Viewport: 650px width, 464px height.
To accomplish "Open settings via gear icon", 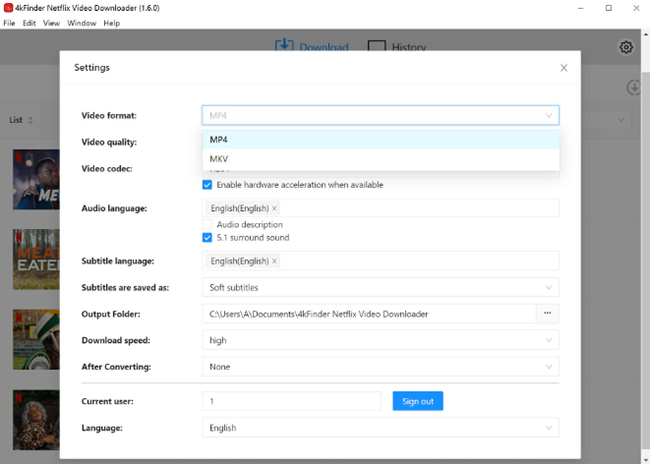I will point(626,47).
